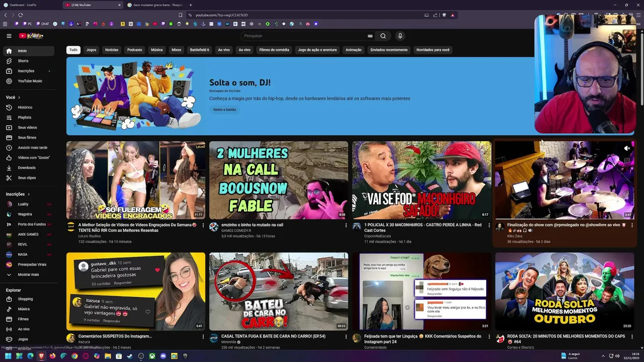Open the Luality channel subscription
644x362 pixels.
[29, 204]
